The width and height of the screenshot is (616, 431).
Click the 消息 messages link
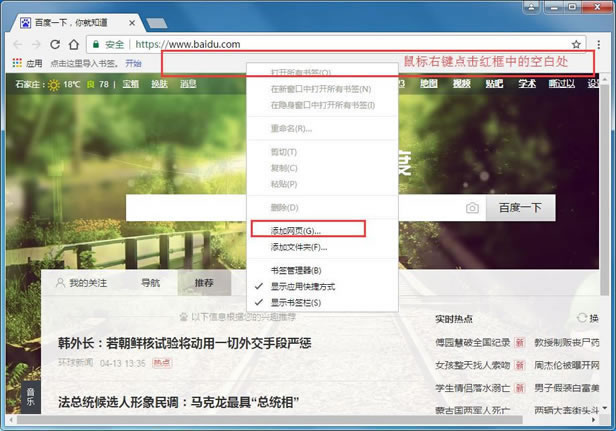(188, 84)
